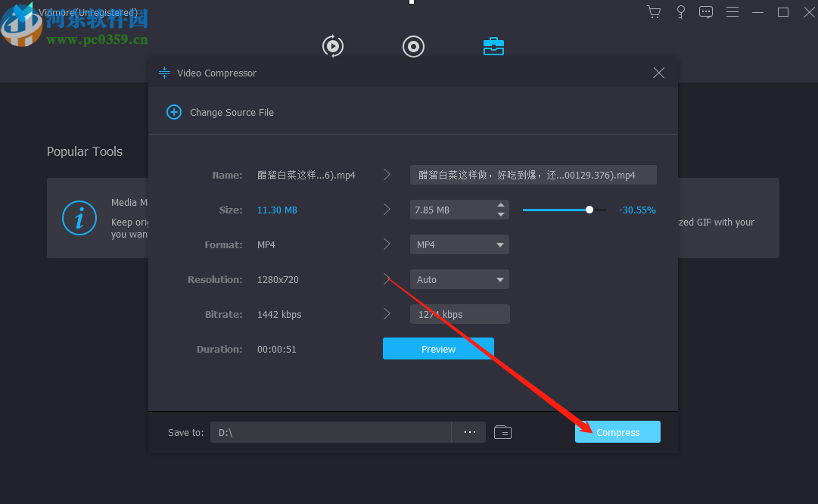Click the three-dots browse button
This screenshot has height=504, width=818.
pyautogui.click(x=469, y=432)
